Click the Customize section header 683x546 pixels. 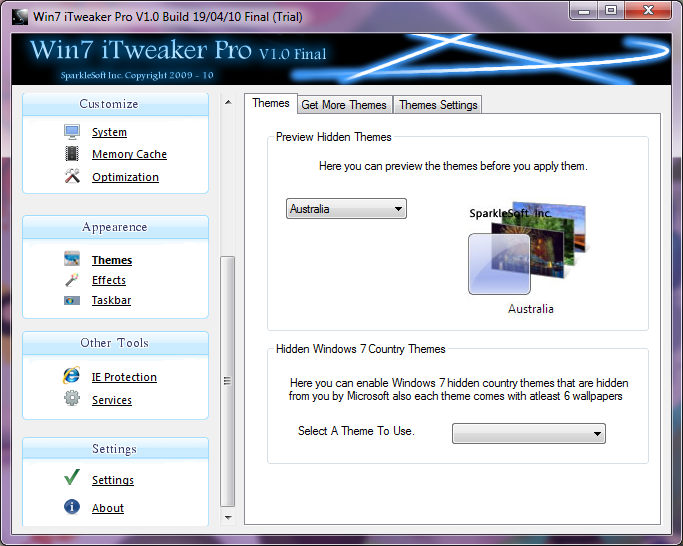click(115, 104)
